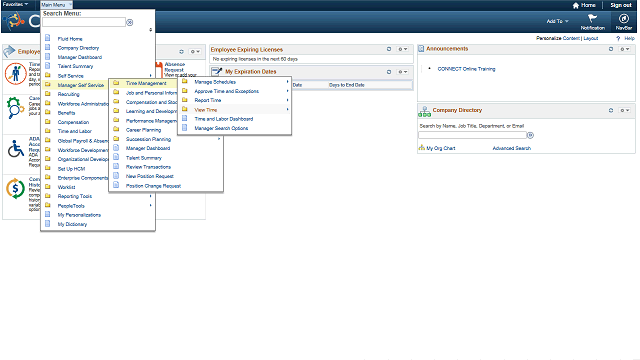
Task: Focus the Company Directory search field
Action: 472,135
